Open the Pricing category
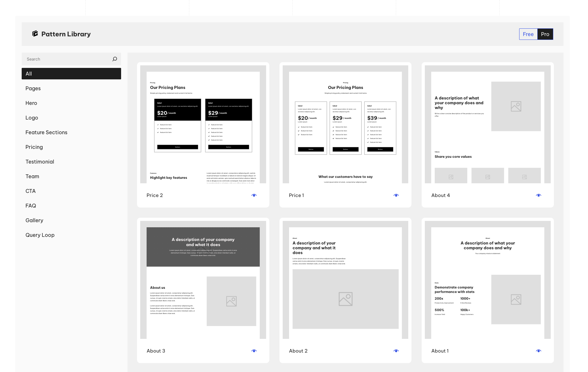The height and width of the screenshot is (372, 588). 34,147
